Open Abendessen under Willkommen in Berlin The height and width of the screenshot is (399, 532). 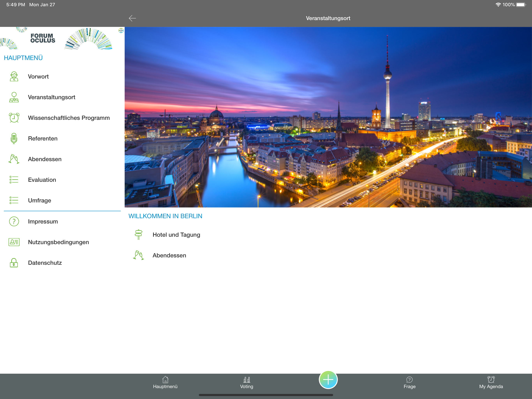click(x=328, y=255)
